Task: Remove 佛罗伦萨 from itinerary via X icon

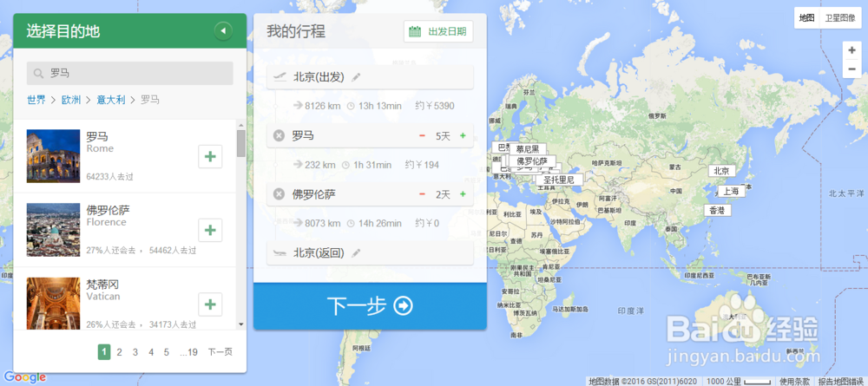Action: (x=279, y=194)
